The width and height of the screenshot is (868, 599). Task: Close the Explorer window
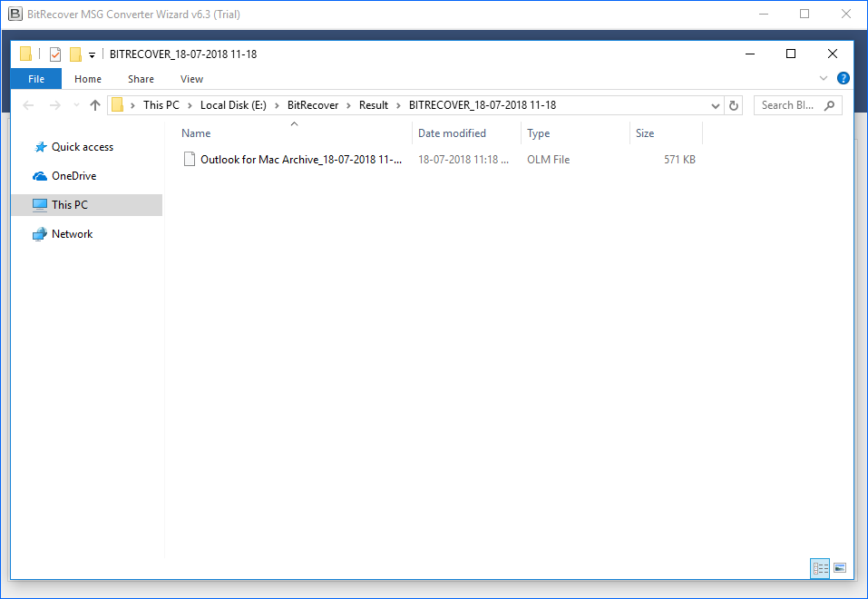[832, 54]
